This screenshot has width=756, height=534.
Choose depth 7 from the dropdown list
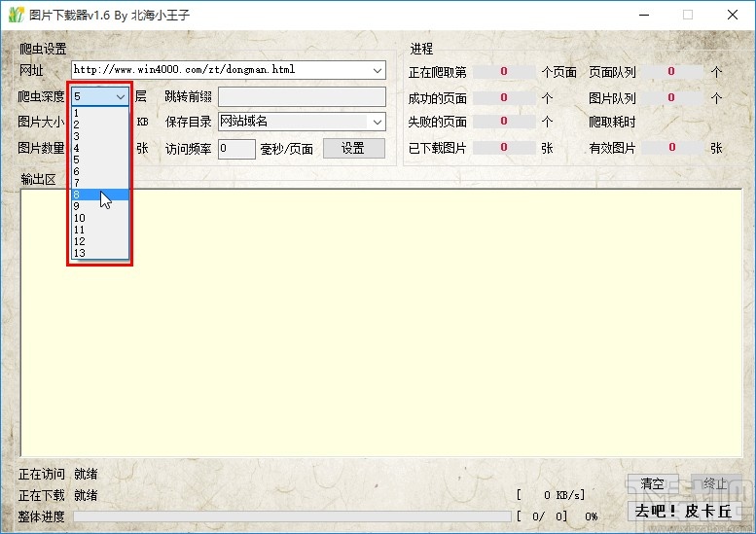pos(100,183)
